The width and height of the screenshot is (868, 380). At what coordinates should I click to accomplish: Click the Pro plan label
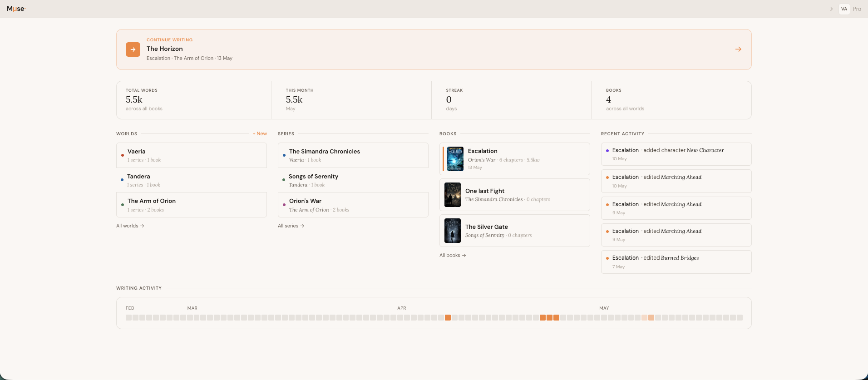(857, 9)
